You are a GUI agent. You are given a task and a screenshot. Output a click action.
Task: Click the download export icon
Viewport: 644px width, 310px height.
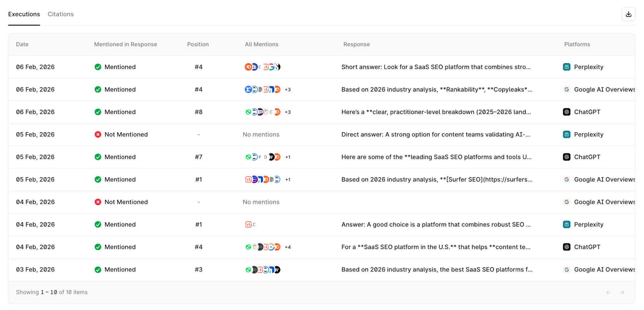click(x=628, y=14)
